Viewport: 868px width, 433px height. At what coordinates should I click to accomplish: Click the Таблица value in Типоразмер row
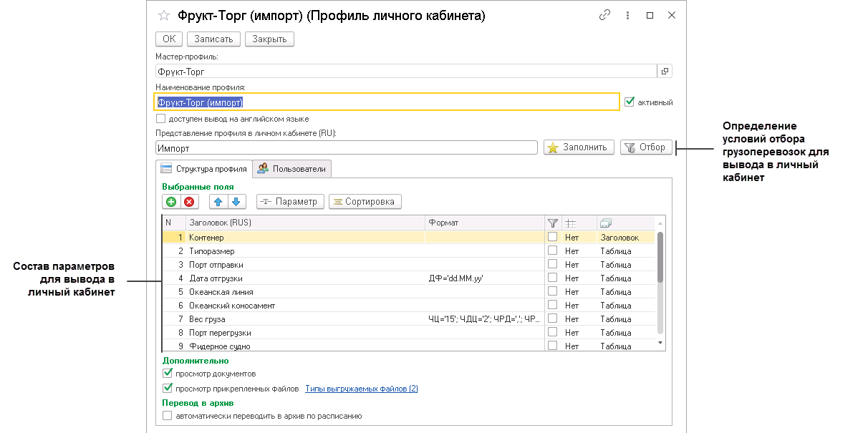pyautogui.click(x=616, y=250)
